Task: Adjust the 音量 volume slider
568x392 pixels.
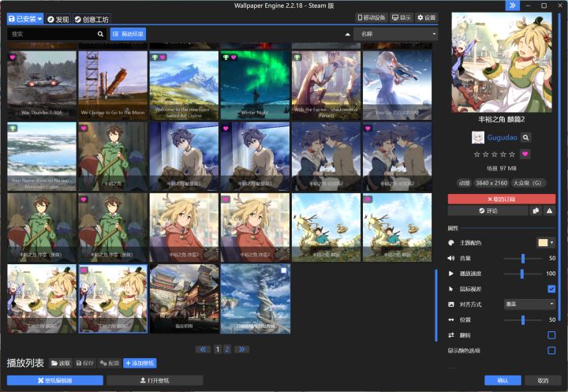Action: click(523, 258)
